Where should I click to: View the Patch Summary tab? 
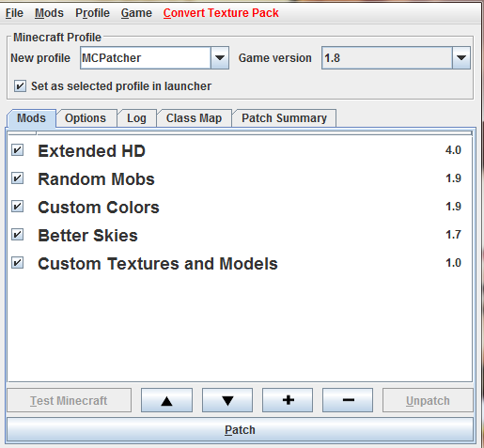click(284, 118)
